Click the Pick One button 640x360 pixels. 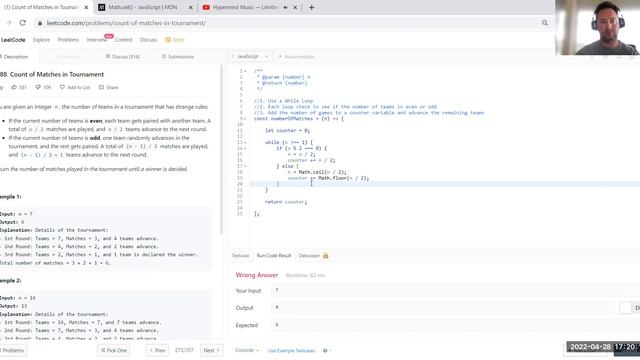click(x=114, y=351)
